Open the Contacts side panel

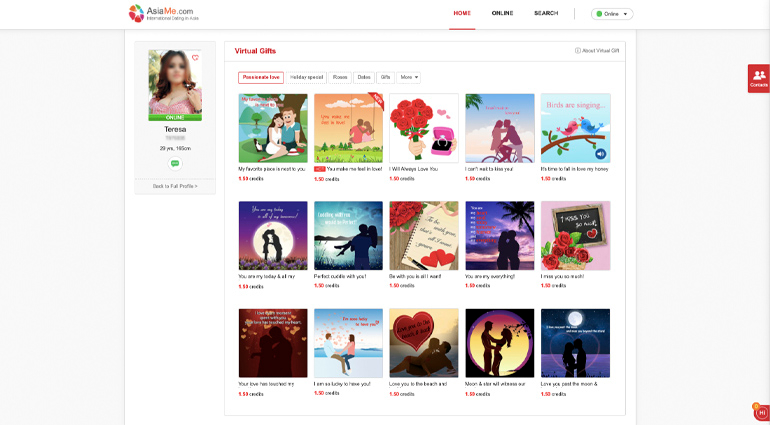(x=759, y=79)
